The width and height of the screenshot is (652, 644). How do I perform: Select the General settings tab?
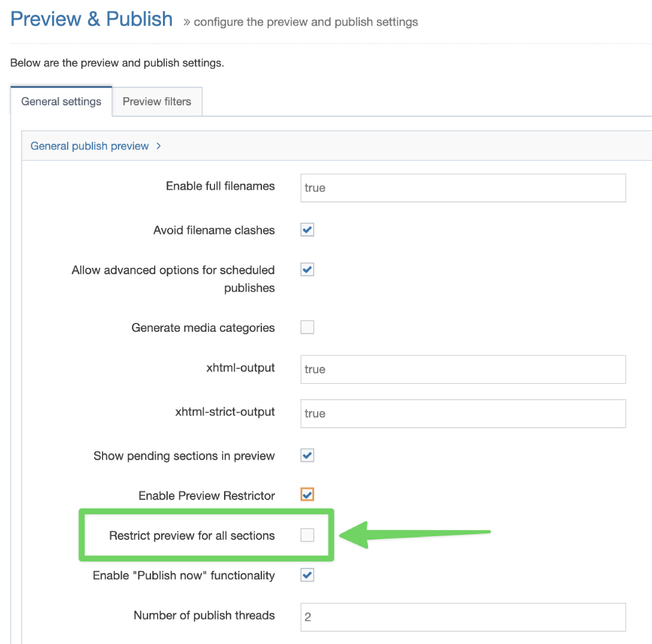tap(61, 101)
